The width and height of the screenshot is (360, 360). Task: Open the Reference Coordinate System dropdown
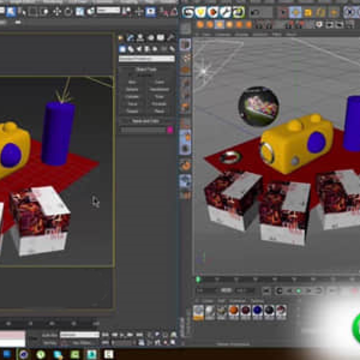click(108, 10)
